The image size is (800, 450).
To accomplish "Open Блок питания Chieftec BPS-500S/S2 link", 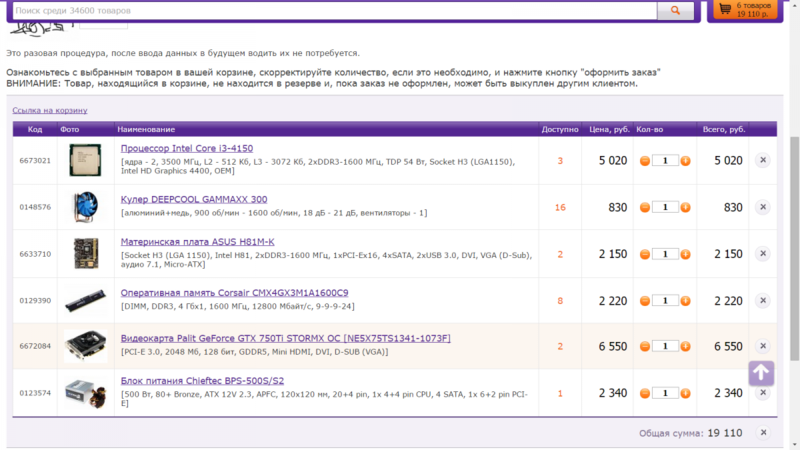I will tap(202, 381).
